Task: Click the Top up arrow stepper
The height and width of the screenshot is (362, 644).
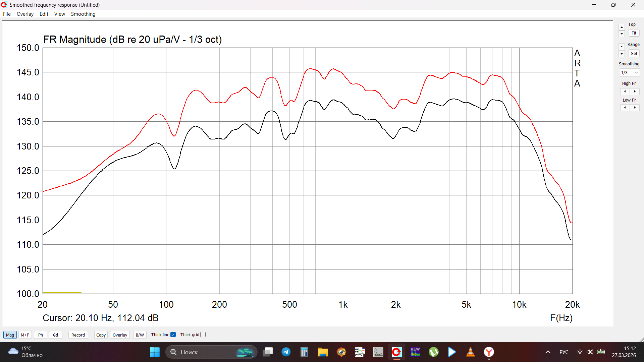Action: click(622, 27)
